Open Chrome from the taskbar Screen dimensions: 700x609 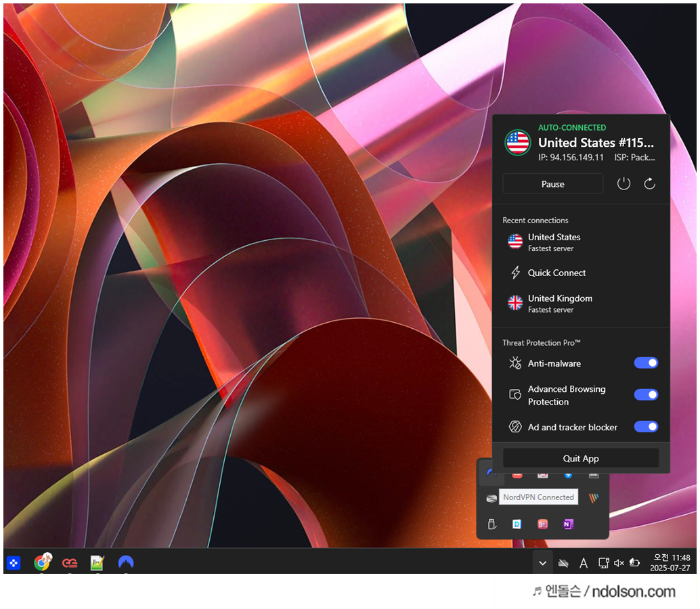[x=43, y=562]
